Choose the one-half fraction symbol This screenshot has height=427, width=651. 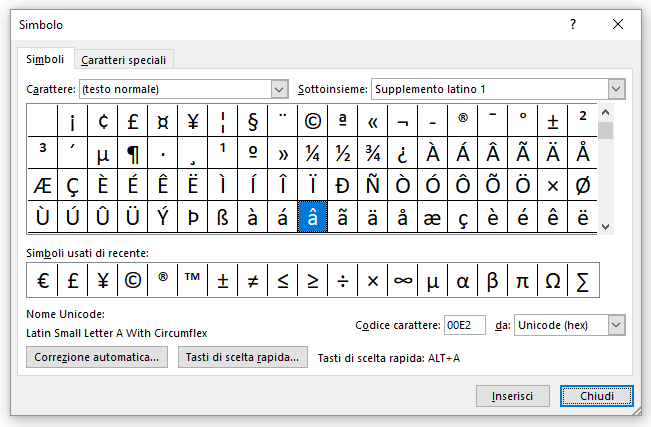click(343, 153)
